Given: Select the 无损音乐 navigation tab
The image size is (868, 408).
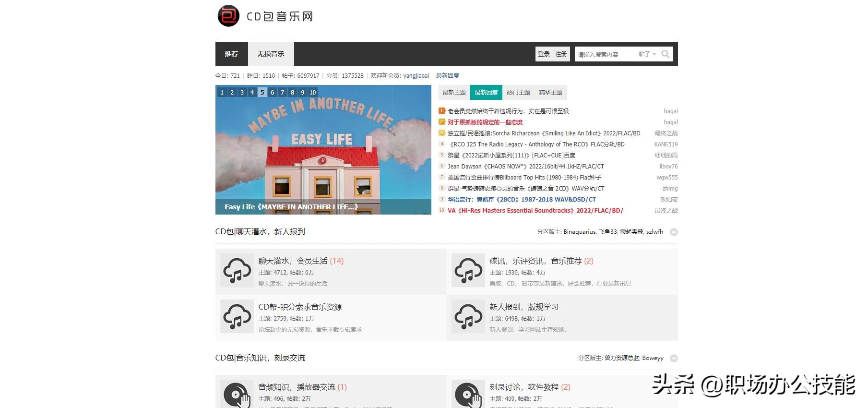Looking at the screenshot, I should [271, 54].
